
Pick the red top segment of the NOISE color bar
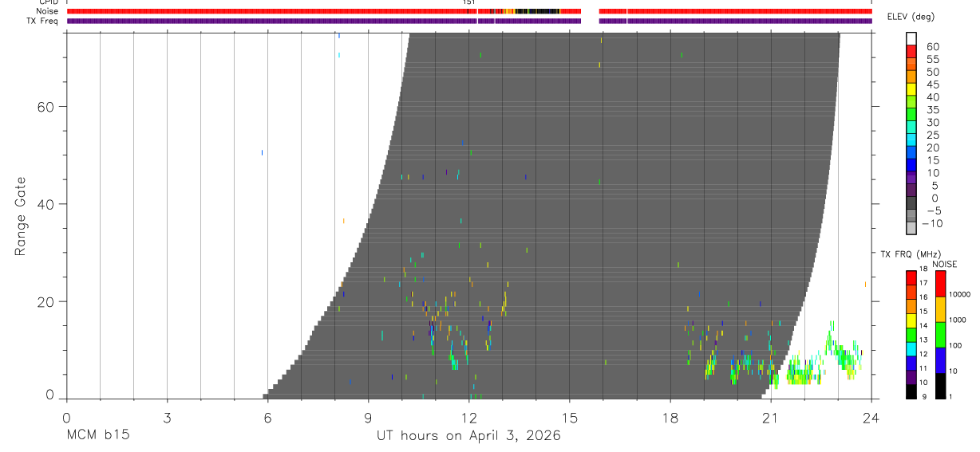[940, 283]
